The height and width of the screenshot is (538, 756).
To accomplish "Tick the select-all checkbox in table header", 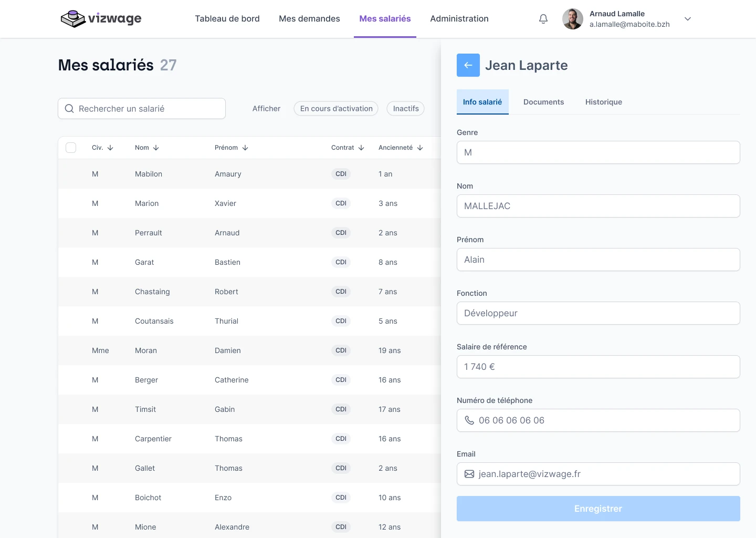I will tap(71, 148).
